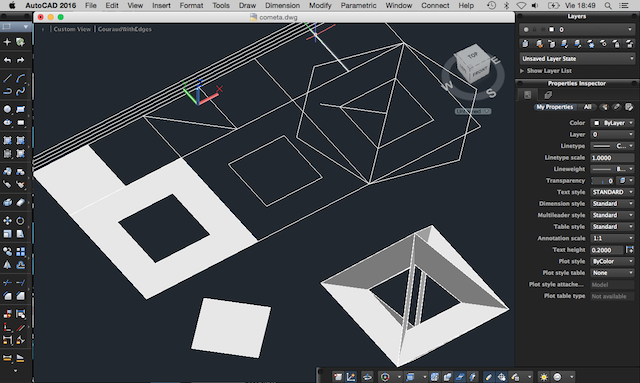Open the File menu
640x383 pixels.
(x=91, y=5)
